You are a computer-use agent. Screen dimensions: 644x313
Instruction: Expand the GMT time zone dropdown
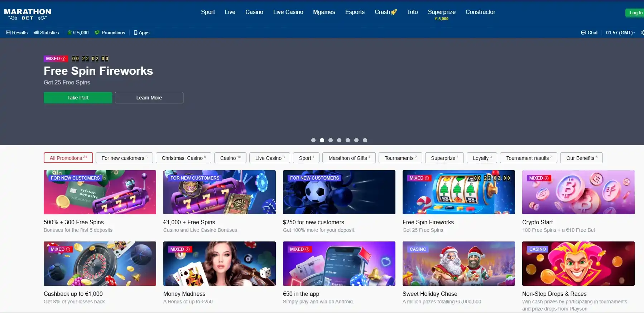[620, 33]
